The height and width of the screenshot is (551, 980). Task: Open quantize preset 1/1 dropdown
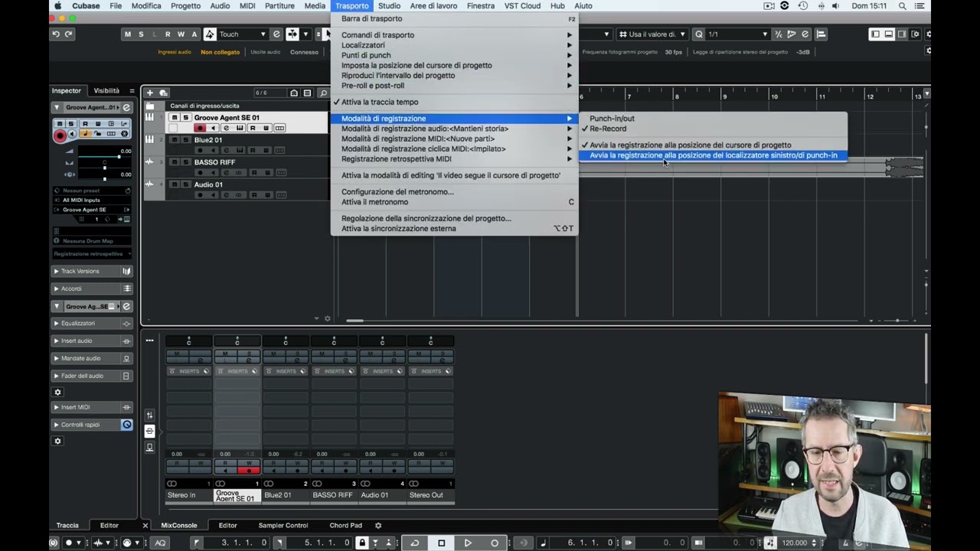[x=738, y=34]
